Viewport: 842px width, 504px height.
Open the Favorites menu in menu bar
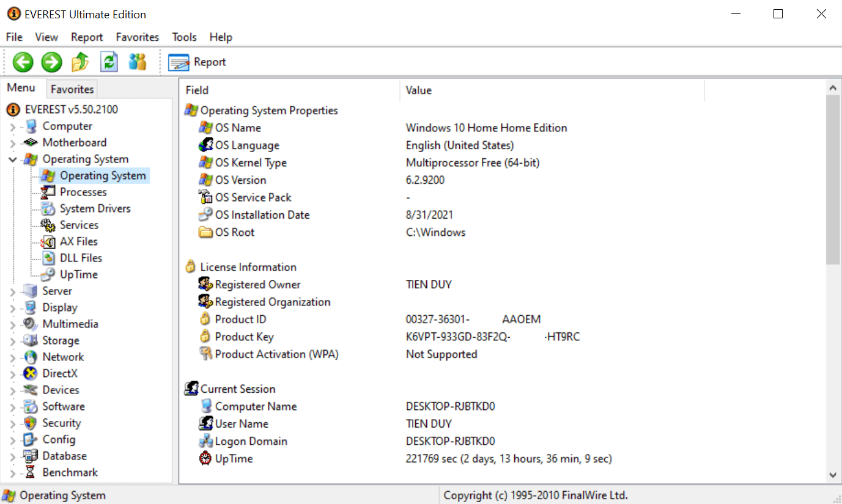[x=138, y=37]
